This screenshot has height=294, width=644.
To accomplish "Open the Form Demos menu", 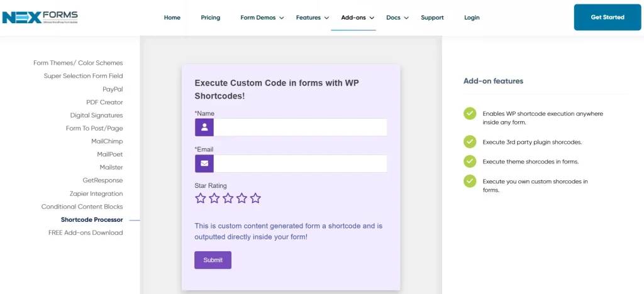I will [258, 18].
